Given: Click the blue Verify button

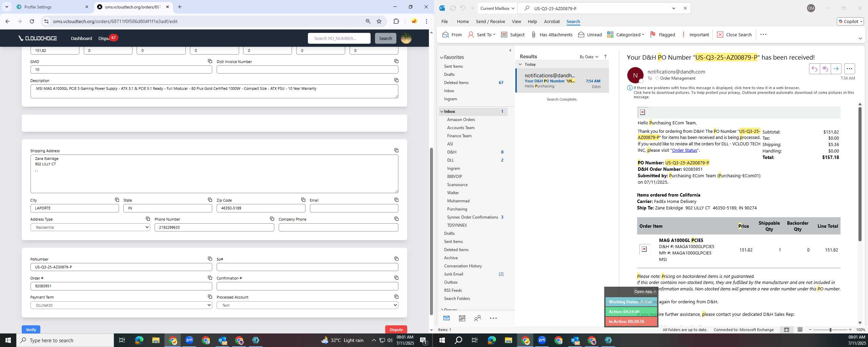Looking at the screenshot, I should point(31,330).
